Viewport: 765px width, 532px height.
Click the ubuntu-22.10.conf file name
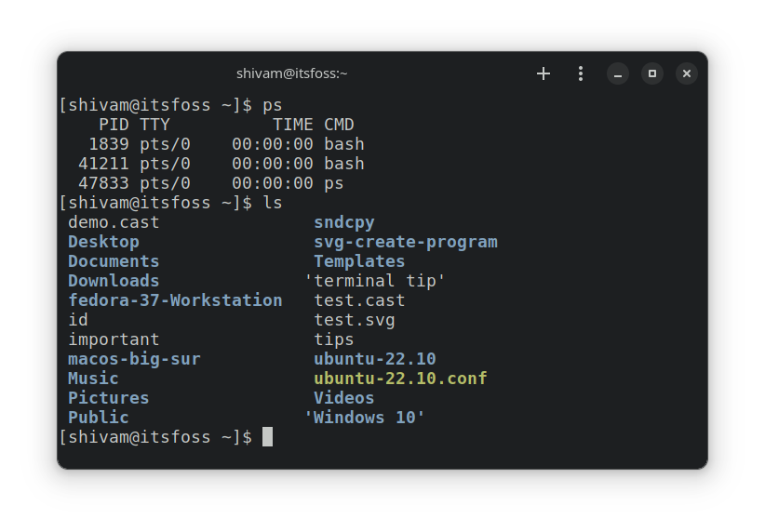point(400,379)
